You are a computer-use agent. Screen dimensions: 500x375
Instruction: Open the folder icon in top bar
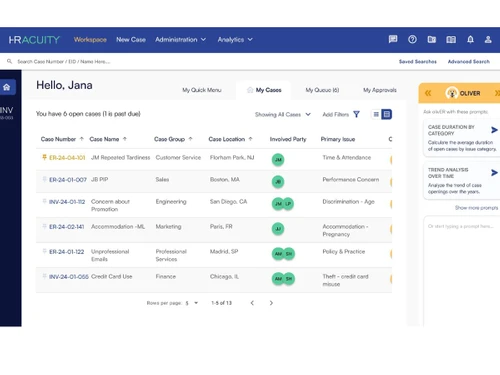coord(432,40)
